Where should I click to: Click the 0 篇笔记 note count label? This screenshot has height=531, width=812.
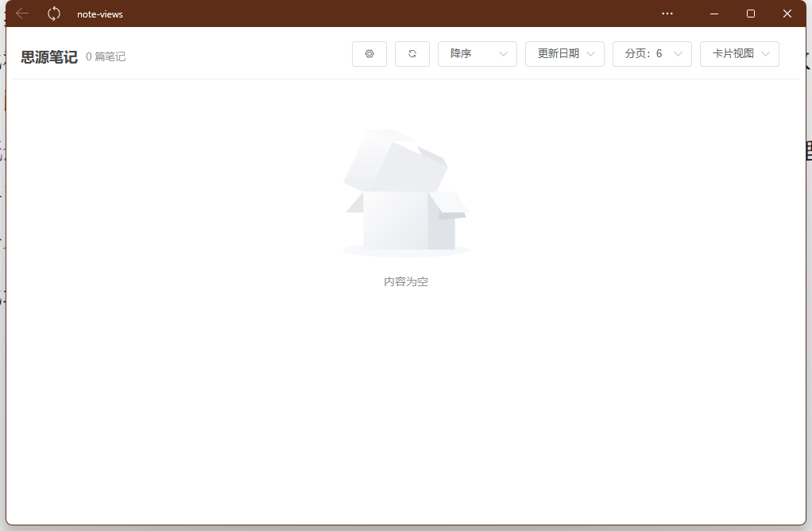pos(106,57)
